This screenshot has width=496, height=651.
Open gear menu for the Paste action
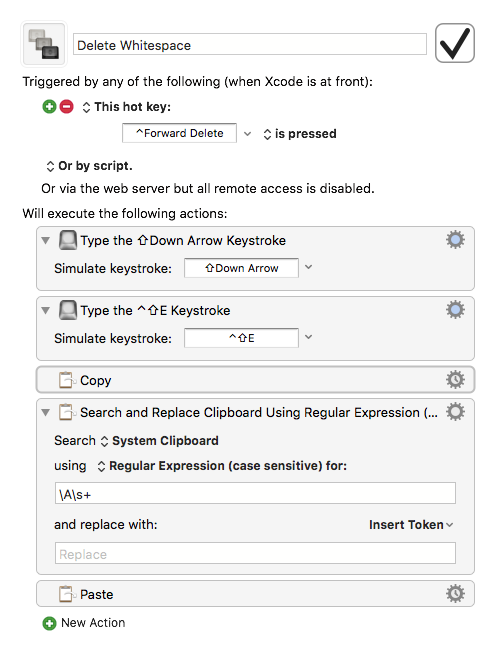(455, 594)
